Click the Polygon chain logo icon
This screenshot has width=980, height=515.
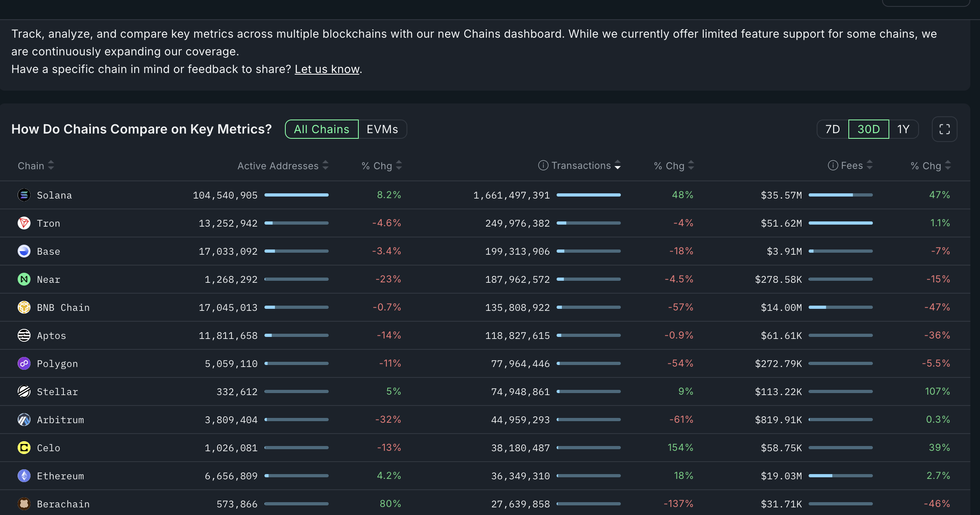(x=24, y=363)
